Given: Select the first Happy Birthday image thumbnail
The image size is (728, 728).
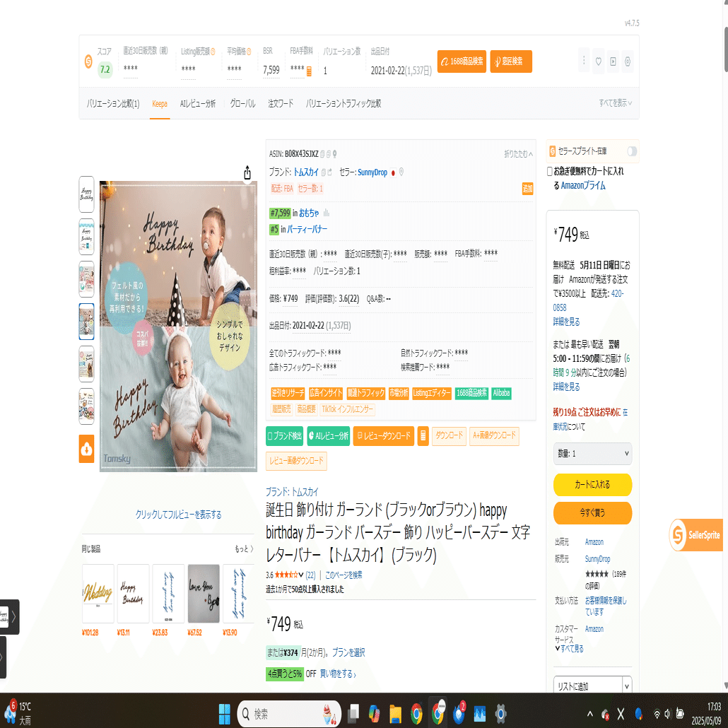Looking at the screenshot, I should pyautogui.click(x=86, y=194).
